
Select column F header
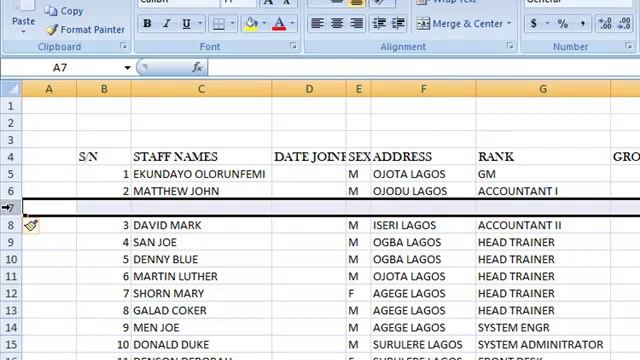423,89
